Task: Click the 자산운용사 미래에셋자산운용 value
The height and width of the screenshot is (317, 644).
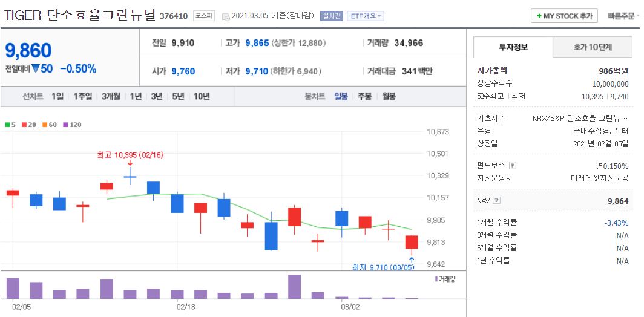Action: tap(600, 178)
